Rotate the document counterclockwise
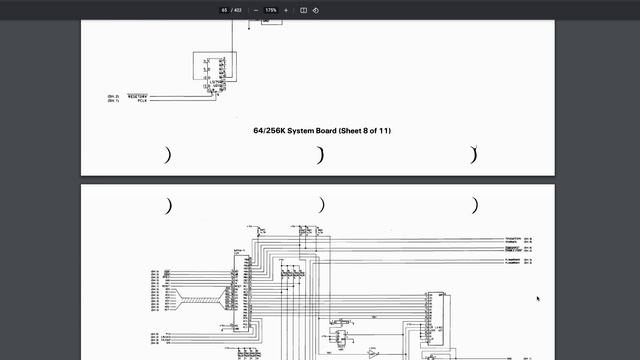 point(316,10)
